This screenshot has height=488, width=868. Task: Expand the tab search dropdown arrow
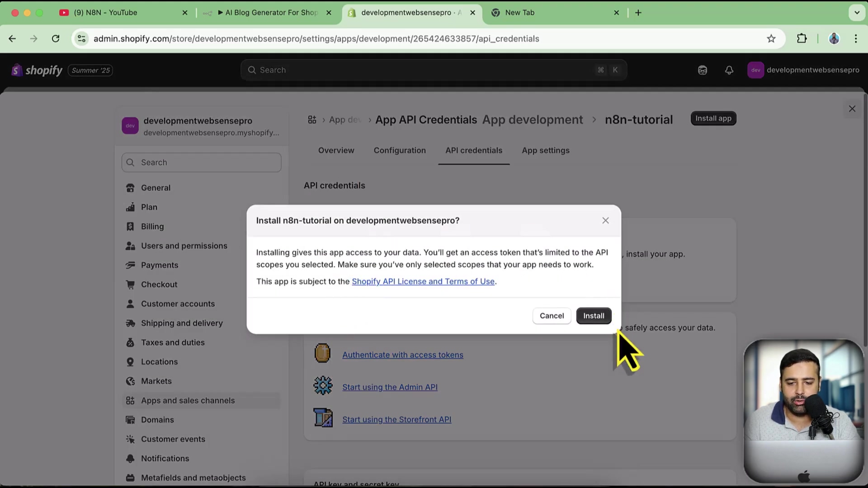tap(857, 13)
